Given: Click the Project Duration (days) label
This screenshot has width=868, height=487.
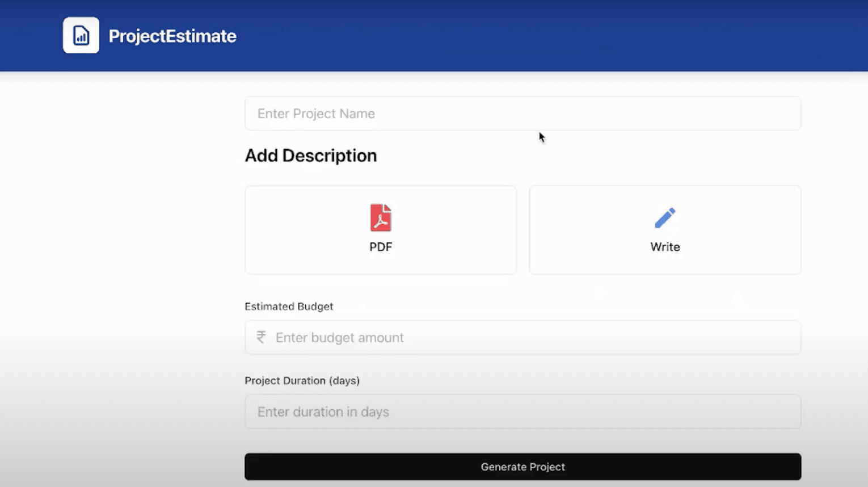Looking at the screenshot, I should tap(302, 381).
